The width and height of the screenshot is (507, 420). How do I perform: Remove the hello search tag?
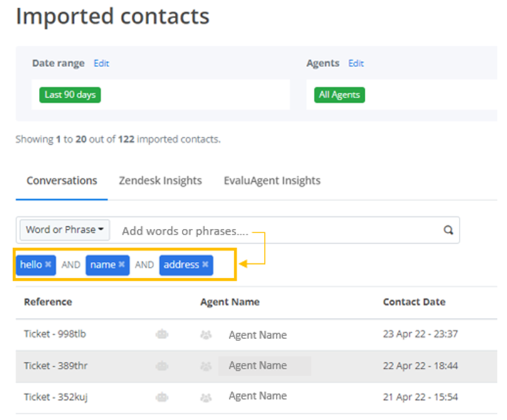click(x=48, y=265)
